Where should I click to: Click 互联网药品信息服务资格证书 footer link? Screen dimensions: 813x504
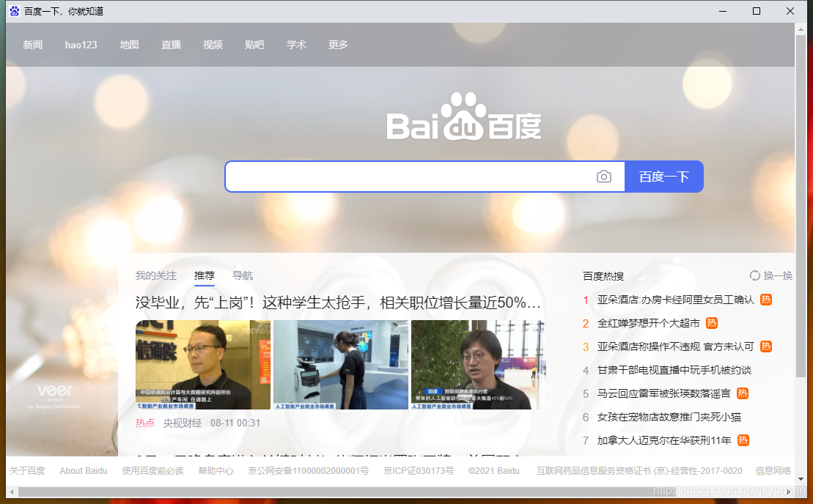pyautogui.click(x=639, y=471)
